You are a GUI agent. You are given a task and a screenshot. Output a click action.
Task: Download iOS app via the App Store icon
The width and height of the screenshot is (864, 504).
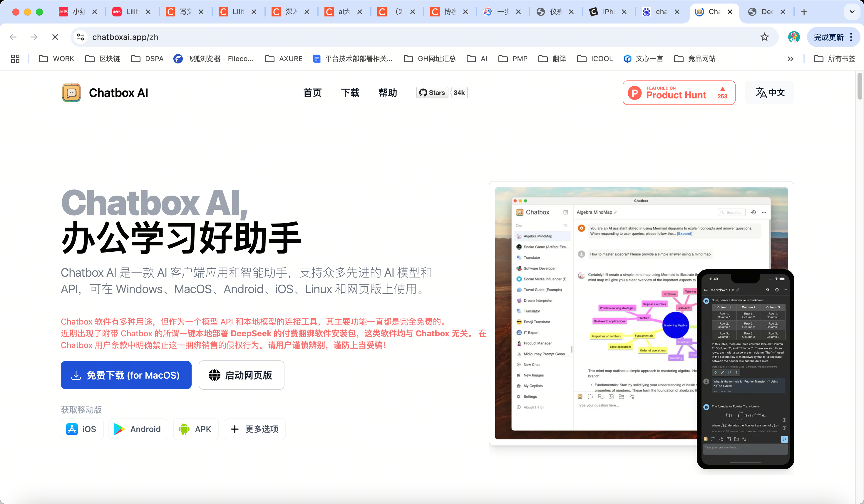(72, 429)
